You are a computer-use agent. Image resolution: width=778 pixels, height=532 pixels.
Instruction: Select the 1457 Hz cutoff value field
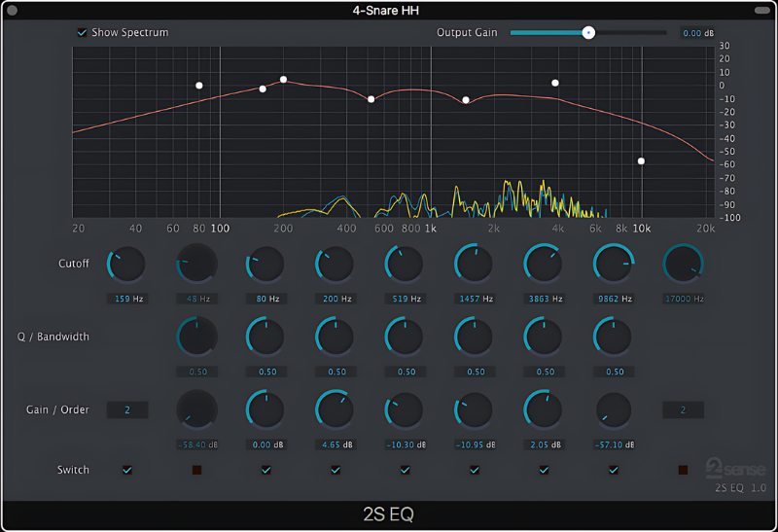tap(475, 299)
